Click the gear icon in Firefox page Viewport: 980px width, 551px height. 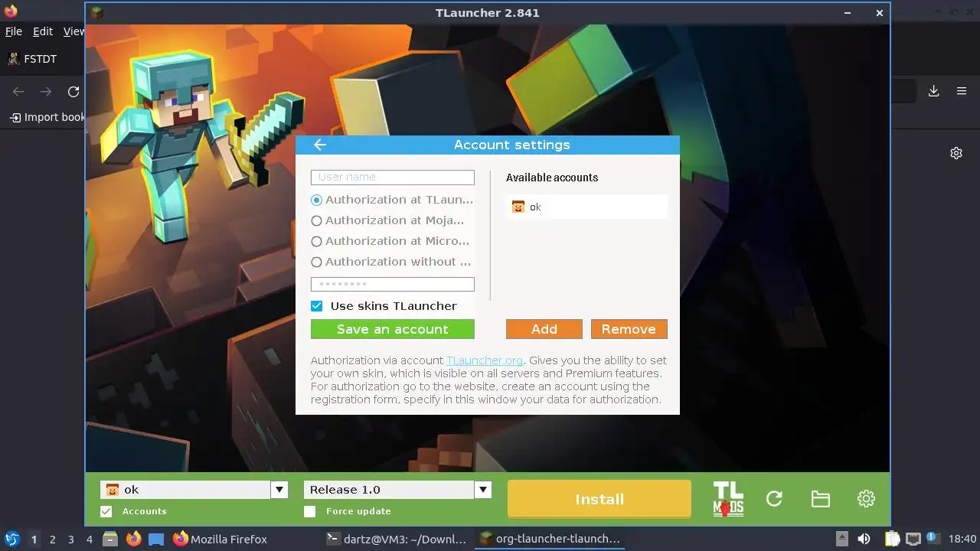coord(956,153)
